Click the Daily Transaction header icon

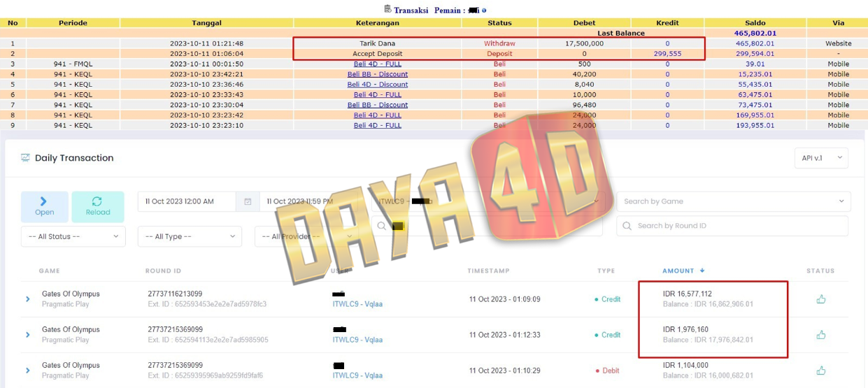26,158
